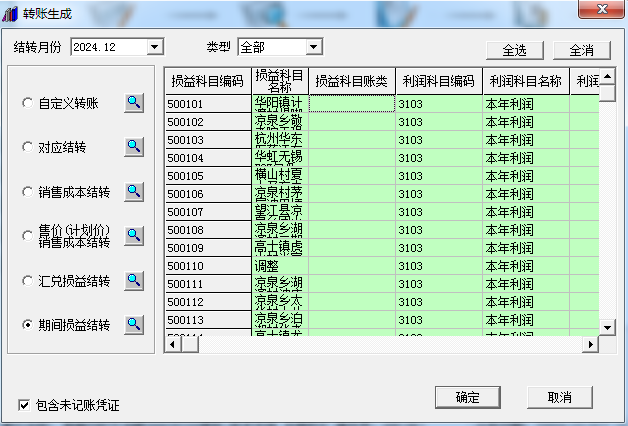
Task: Open search icon beside 销售成本结转
Action: coord(134,192)
